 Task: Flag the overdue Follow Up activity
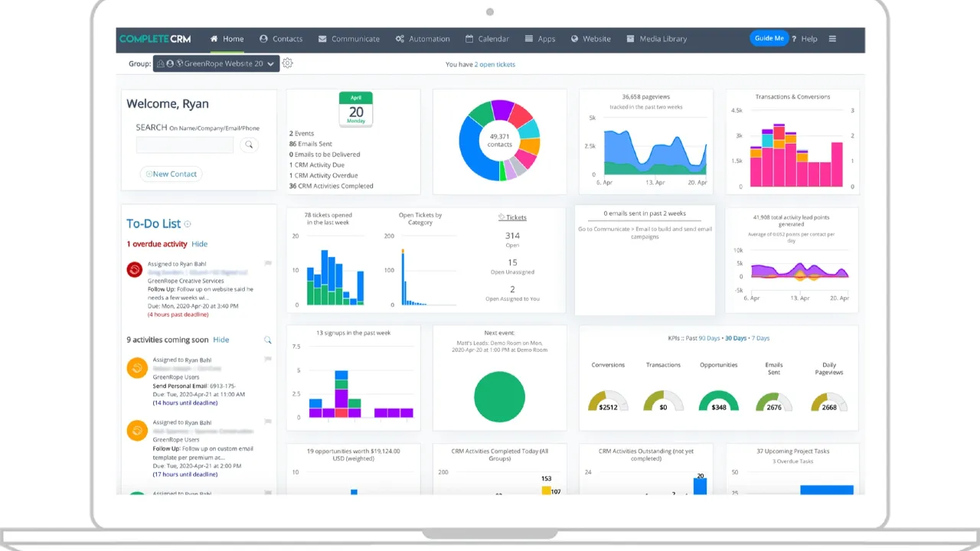[268, 263]
